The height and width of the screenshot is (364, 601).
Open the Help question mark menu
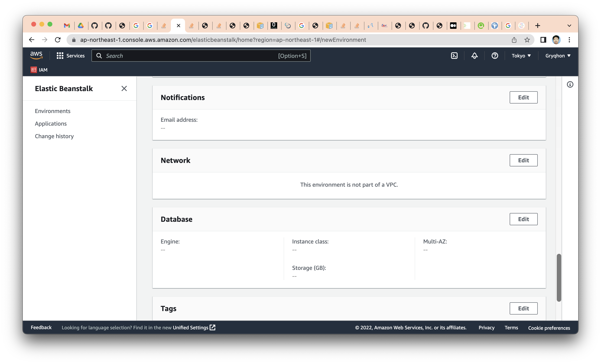(x=495, y=56)
